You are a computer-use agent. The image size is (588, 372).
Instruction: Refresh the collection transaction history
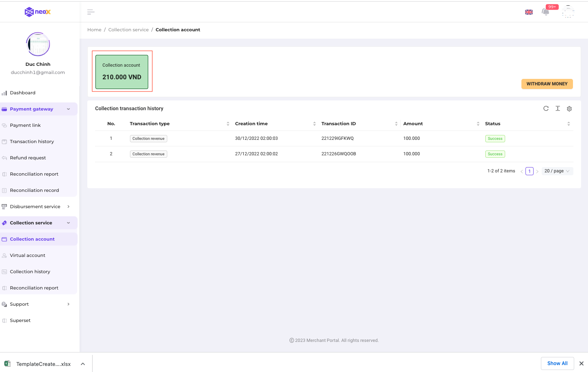(546, 109)
